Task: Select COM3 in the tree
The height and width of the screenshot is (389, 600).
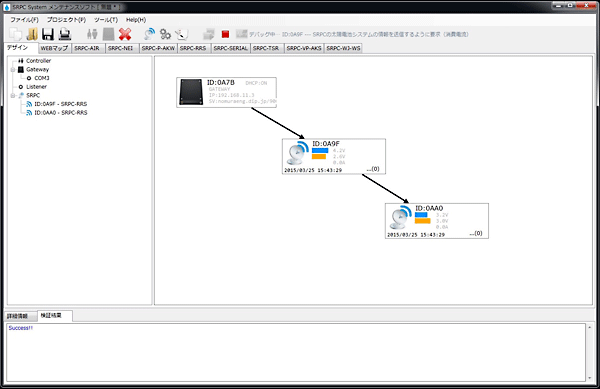Action: pyautogui.click(x=42, y=78)
